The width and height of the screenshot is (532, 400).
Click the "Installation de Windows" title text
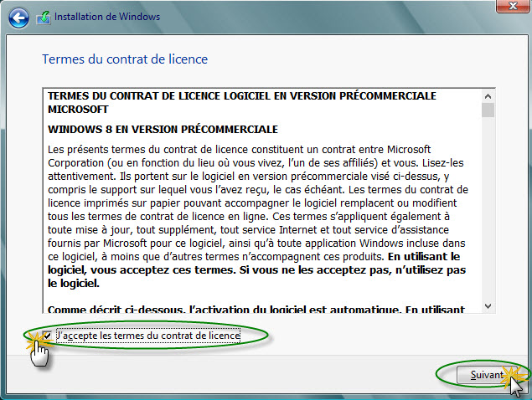coord(107,17)
